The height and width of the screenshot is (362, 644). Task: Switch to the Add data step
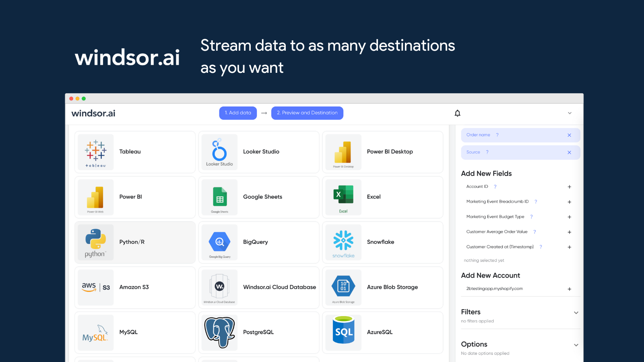click(238, 113)
